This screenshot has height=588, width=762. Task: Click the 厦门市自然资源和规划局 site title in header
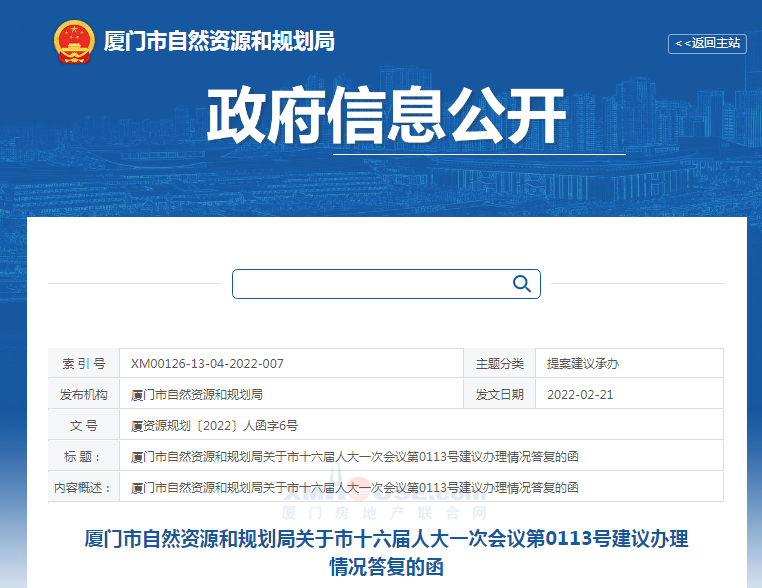219,42
